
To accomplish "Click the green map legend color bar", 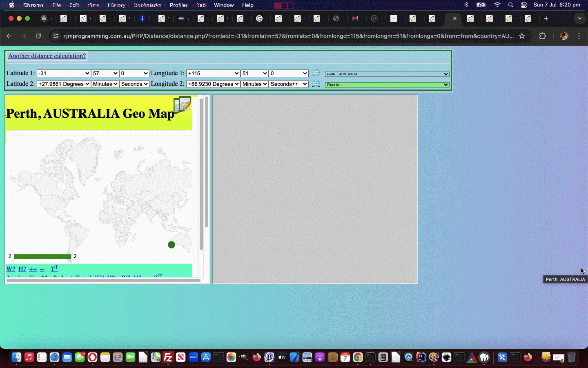I will (x=42, y=256).
